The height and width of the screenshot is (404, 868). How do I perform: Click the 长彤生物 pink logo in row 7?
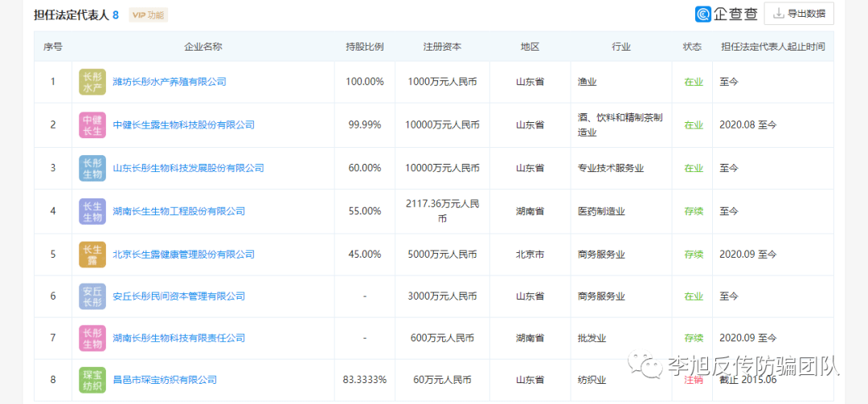coord(92,338)
